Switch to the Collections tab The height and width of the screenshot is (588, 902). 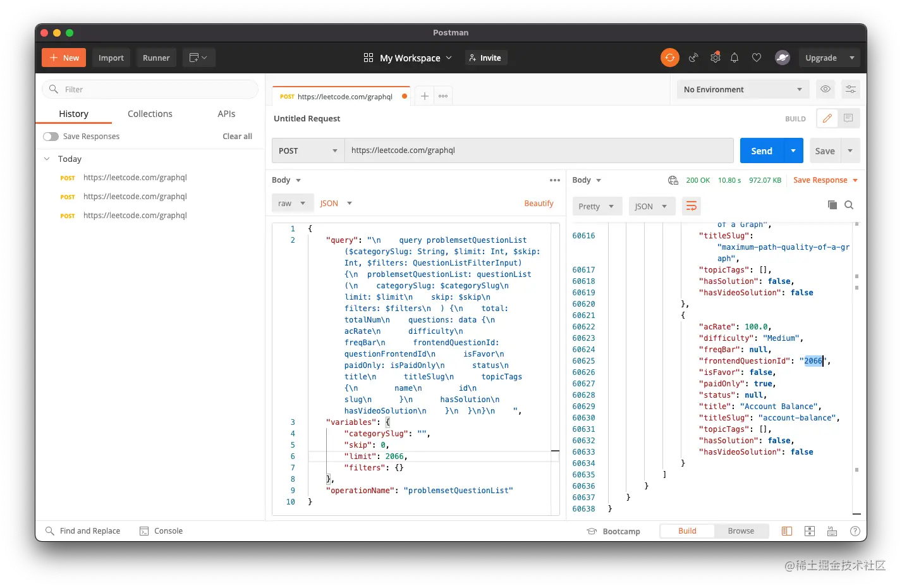point(149,114)
